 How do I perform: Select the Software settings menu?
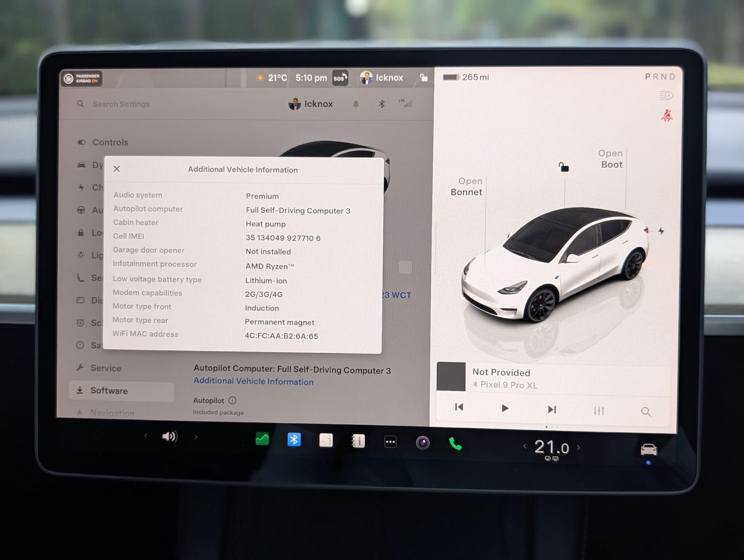pos(122,391)
